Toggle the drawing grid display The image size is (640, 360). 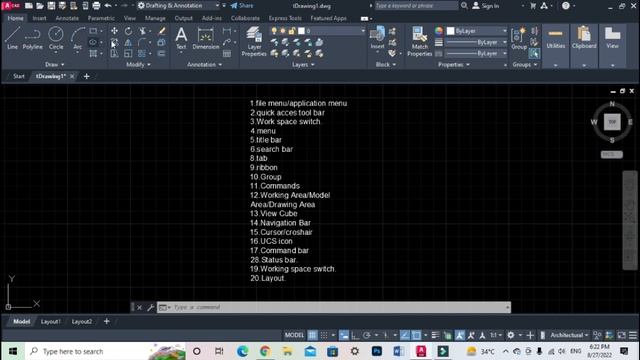pos(312,335)
